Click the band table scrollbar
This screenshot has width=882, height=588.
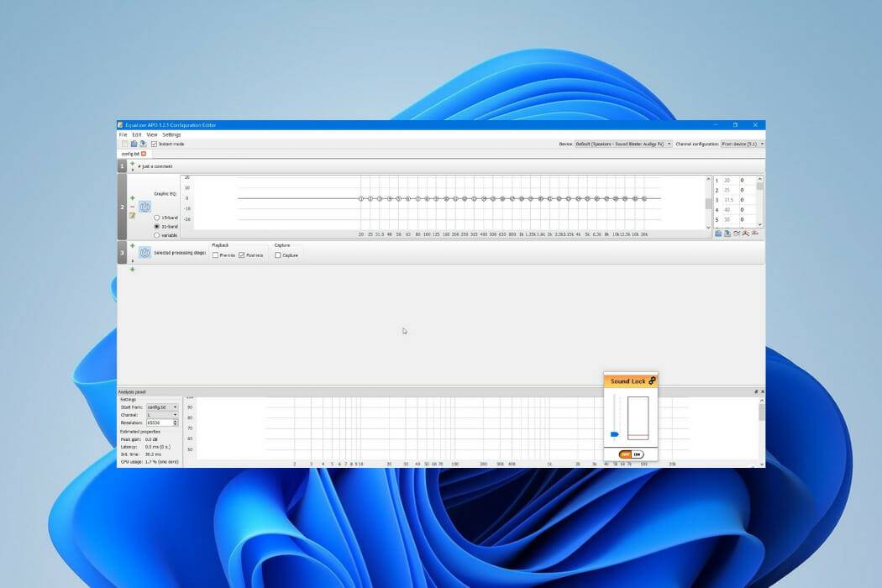(759, 186)
